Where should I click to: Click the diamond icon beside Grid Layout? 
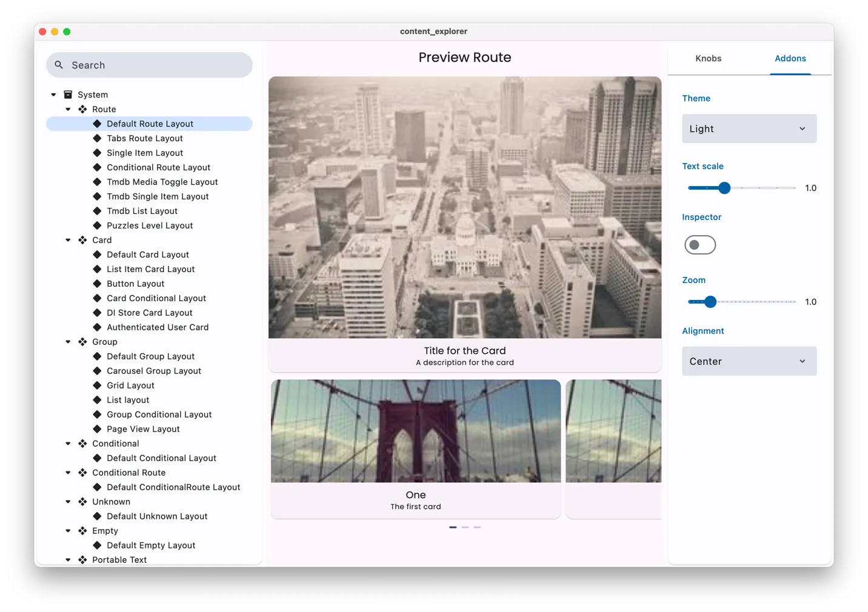pyautogui.click(x=97, y=385)
